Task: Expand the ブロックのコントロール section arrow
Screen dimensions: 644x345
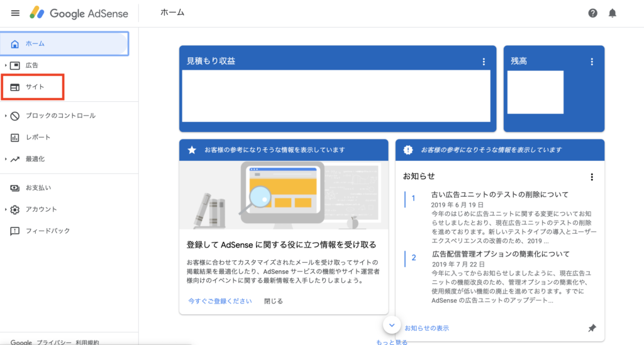Action: coord(5,116)
